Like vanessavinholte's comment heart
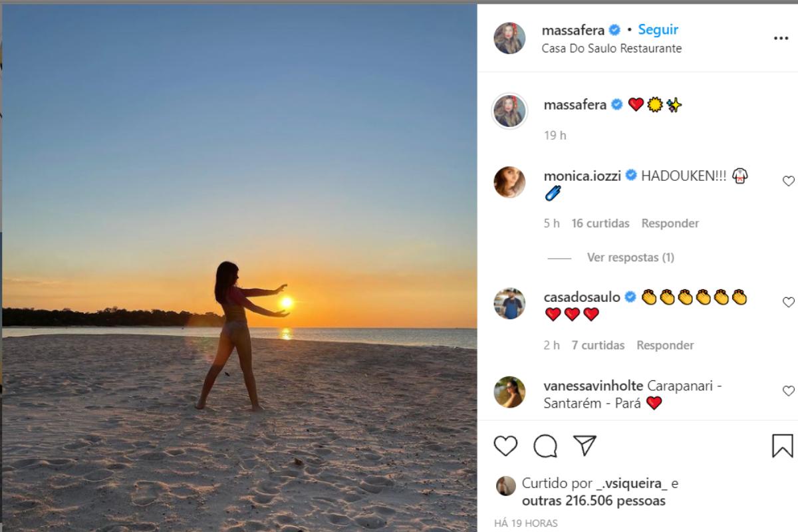The height and width of the screenshot is (532, 798). [788, 391]
